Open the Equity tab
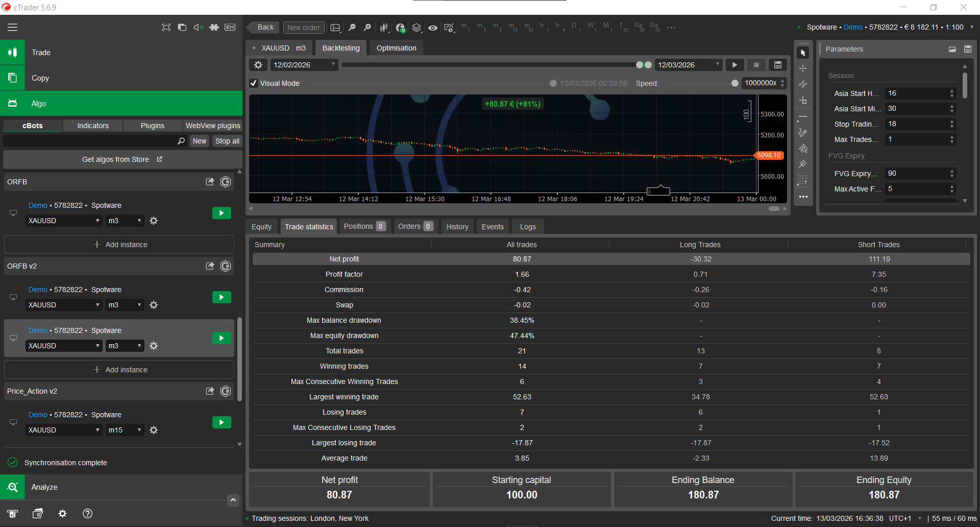 tap(261, 227)
